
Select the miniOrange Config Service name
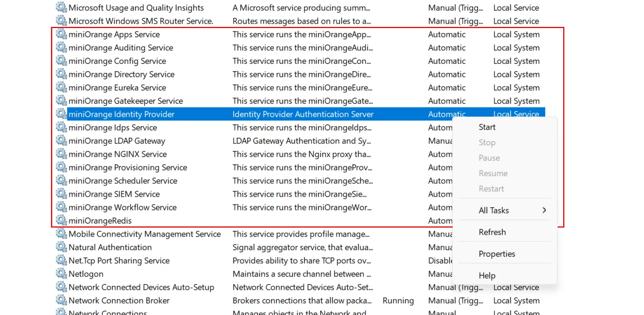pyautogui.click(x=117, y=61)
